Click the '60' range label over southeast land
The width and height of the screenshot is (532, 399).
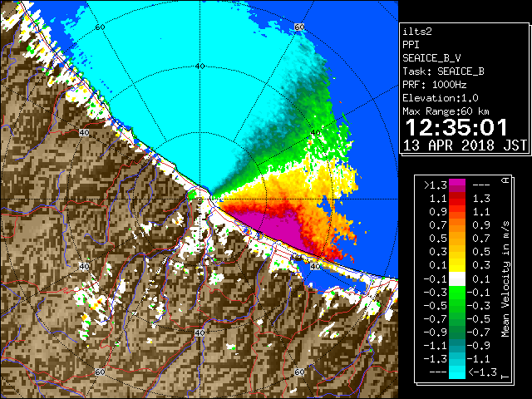299,372
